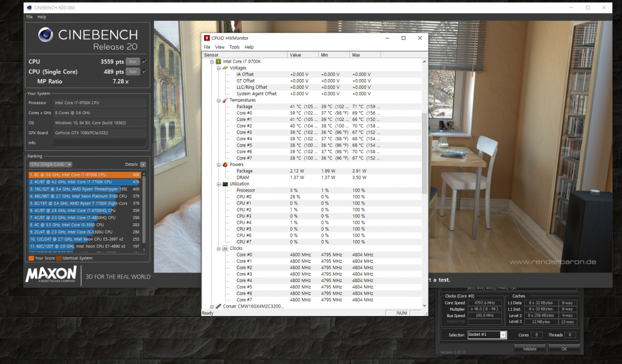This screenshot has width=622, height=364.
Task: Click the Utilization node icon
Action: [224, 184]
